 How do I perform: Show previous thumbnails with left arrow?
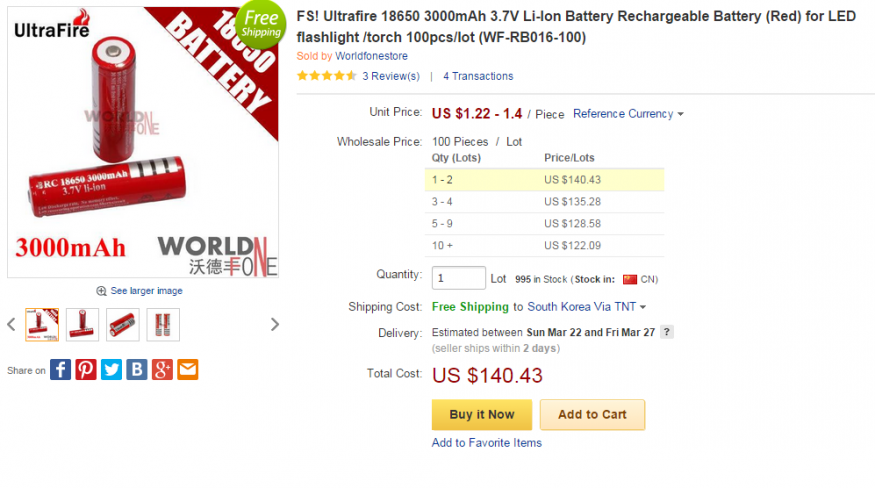pos(11,324)
